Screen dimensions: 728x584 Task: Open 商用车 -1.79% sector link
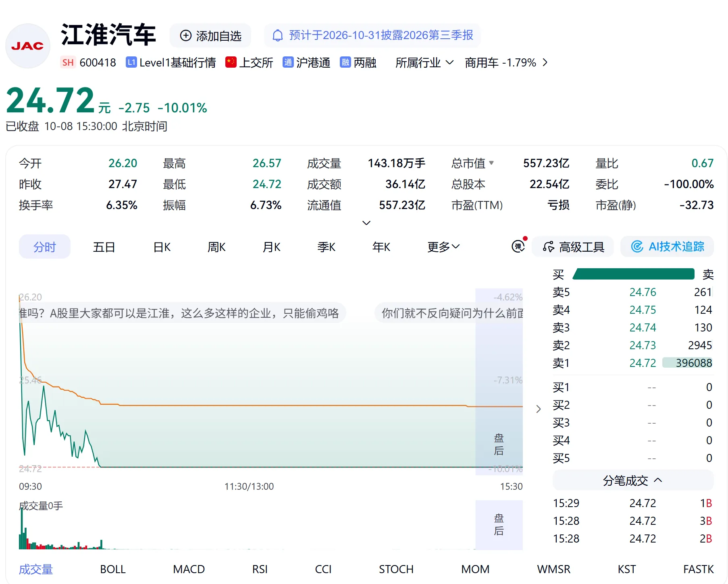coord(506,62)
